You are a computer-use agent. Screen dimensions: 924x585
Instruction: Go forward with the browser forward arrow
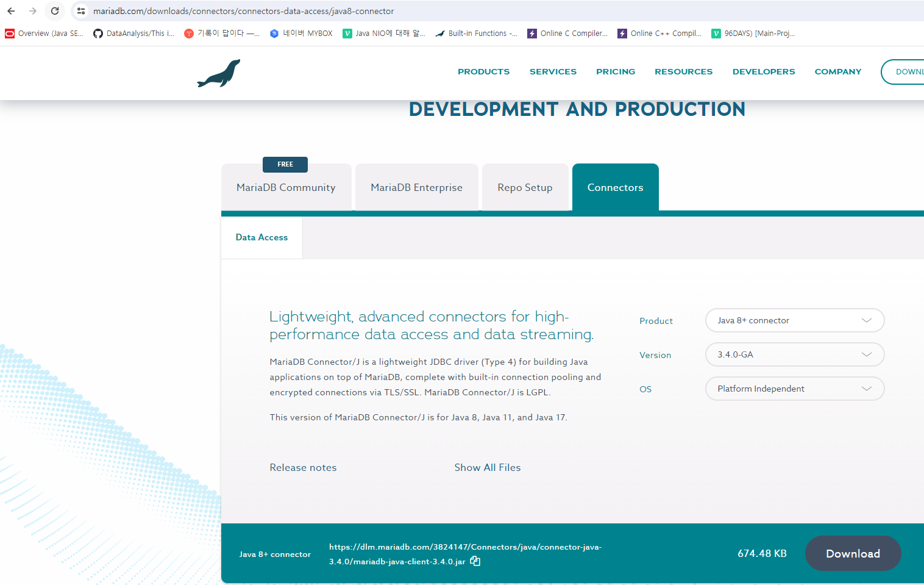click(x=33, y=11)
